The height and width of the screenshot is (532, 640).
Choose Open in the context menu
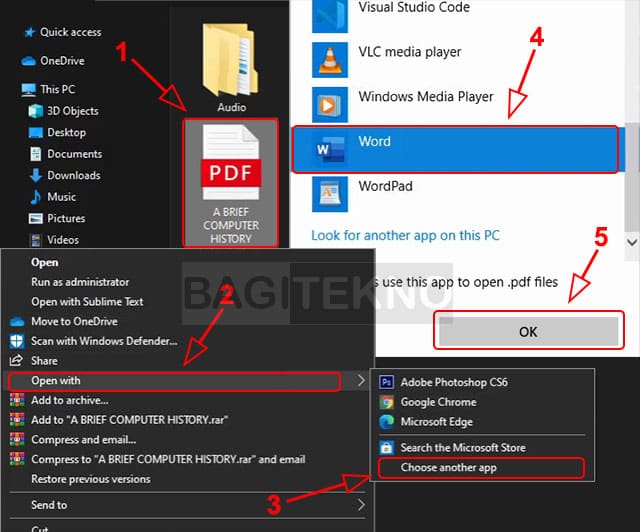click(x=45, y=262)
